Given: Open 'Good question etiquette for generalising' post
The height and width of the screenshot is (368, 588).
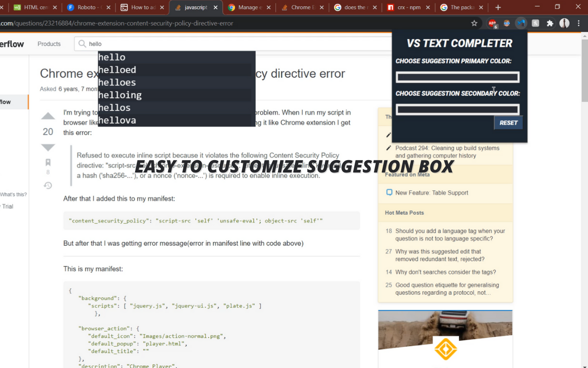Looking at the screenshot, I should pos(447,288).
